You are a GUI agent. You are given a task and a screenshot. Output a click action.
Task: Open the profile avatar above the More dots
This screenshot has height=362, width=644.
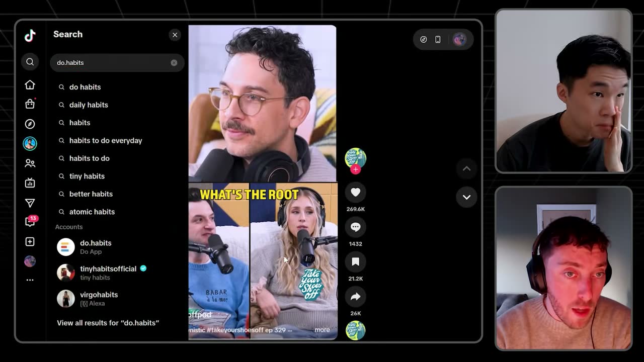pyautogui.click(x=30, y=261)
